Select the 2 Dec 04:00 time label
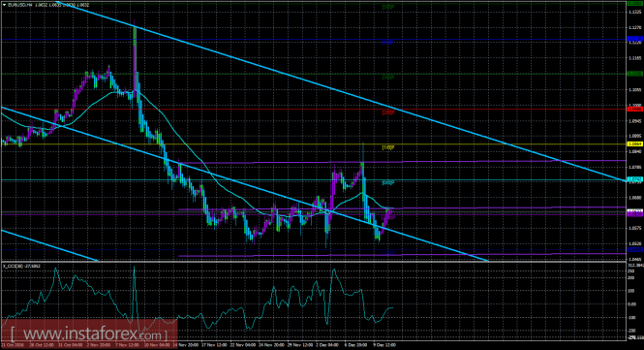Viewport: 644px width, 350px height. pos(327,345)
